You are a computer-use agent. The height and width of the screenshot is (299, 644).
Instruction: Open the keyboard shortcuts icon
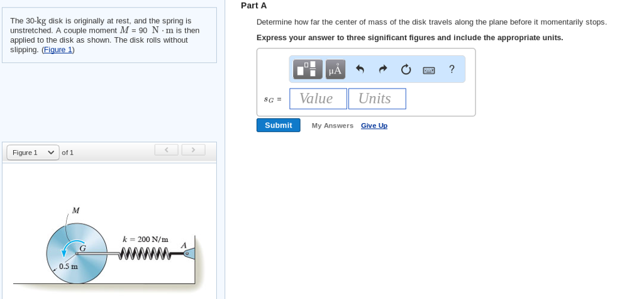point(429,70)
